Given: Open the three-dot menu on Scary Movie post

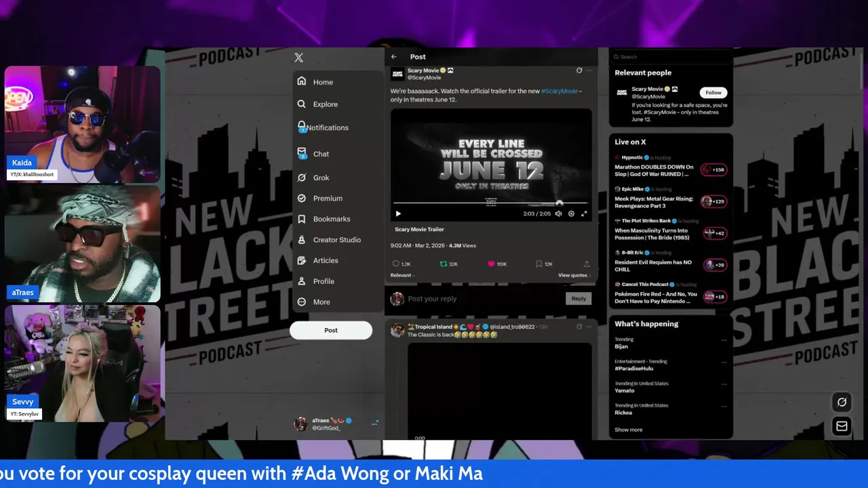Looking at the screenshot, I should [589, 70].
